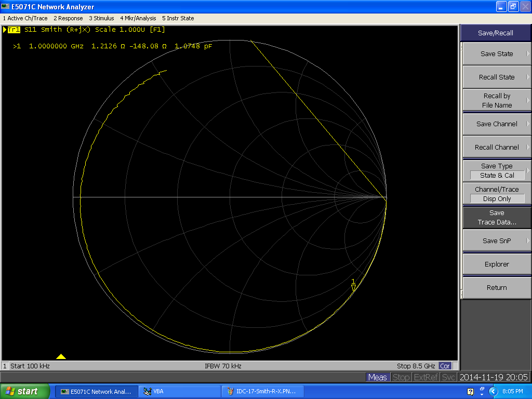
Task: Minimize the analyzer window
Action: click(501, 6)
